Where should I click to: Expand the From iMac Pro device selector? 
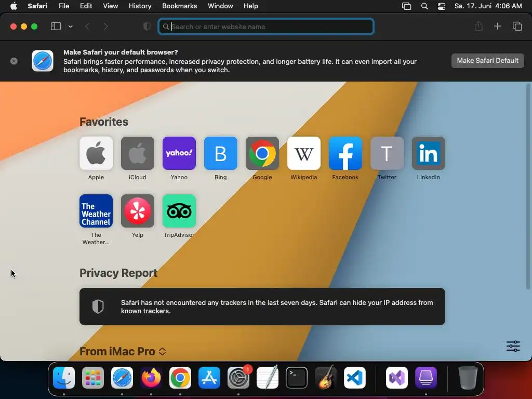(x=162, y=352)
